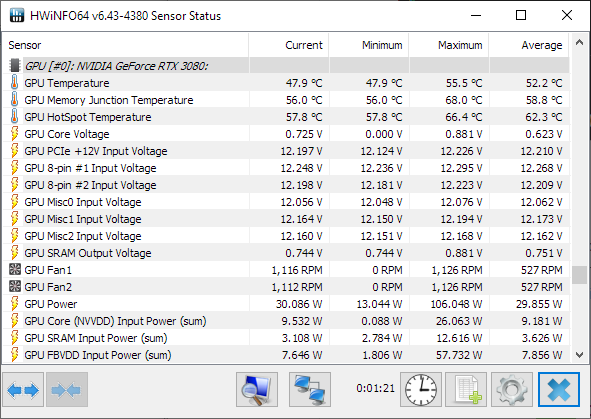The width and height of the screenshot is (591, 419).
Task: Click the scrollbar down arrow
Action: click(x=579, y=355)
